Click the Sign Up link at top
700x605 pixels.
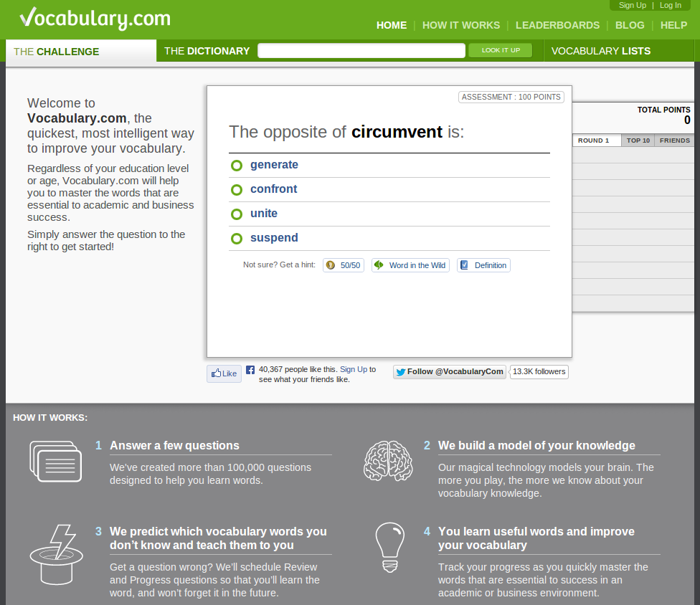pos(632,5)
